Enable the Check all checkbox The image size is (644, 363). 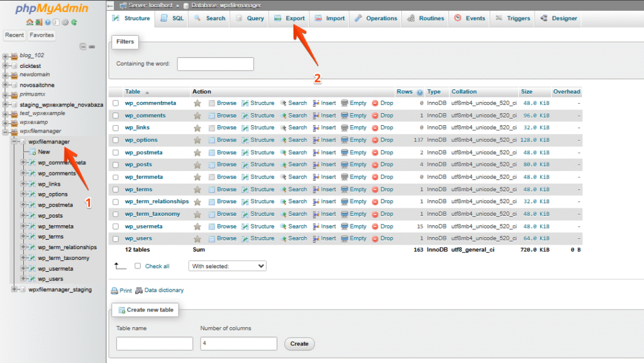point(138,266)
